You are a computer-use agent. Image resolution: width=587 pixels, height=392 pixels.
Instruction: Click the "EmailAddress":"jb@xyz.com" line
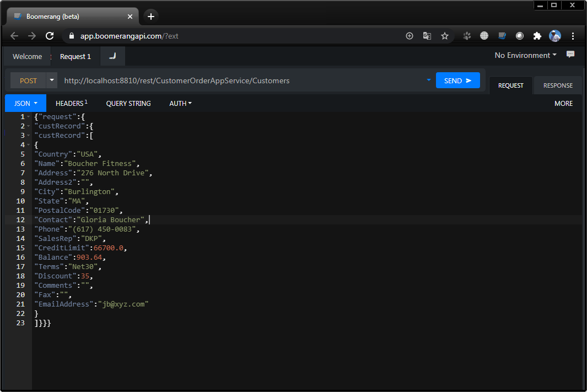[x=91, y=304]
